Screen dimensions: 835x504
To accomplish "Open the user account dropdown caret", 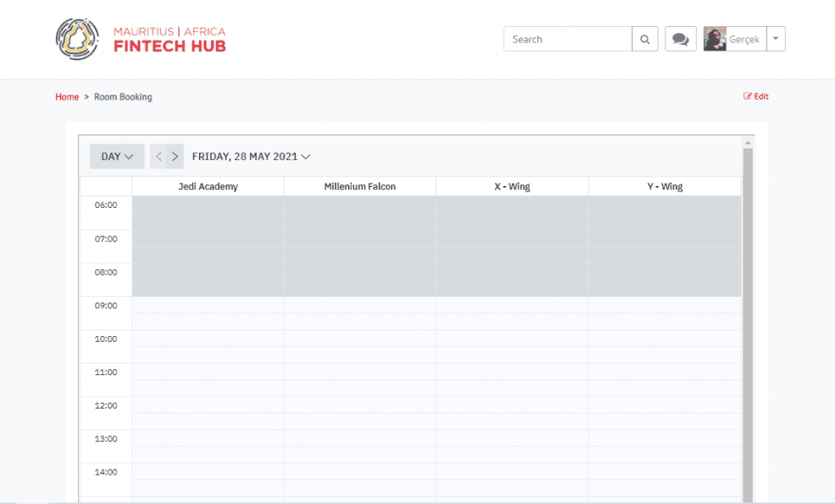I will (x=776, y=39).
